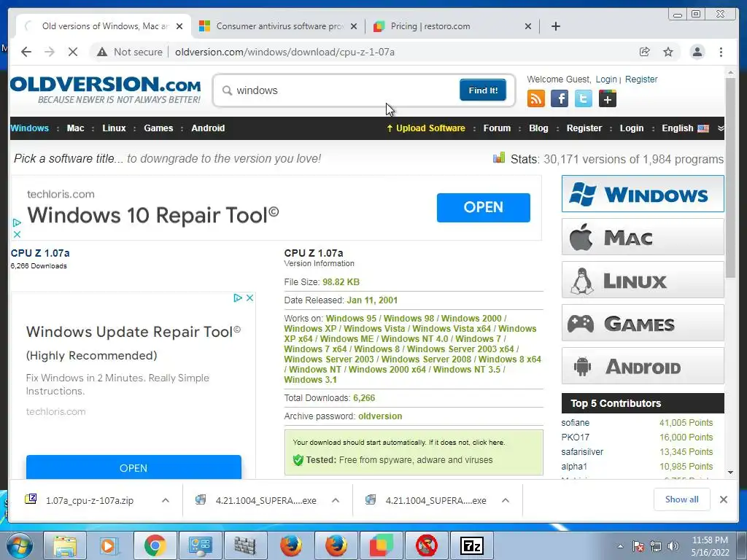Click the Mac category sidebar banner
The image size is (747, 560).
tap(643, 237)
